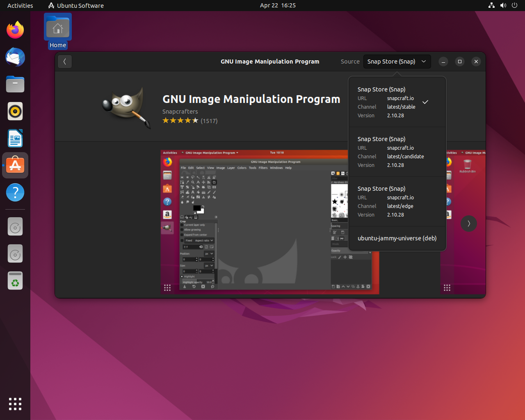The width and height of the screenshot is (525, 420).
Task: Select ubuntu-jammy-universe (deb) source
Action: 397,238
